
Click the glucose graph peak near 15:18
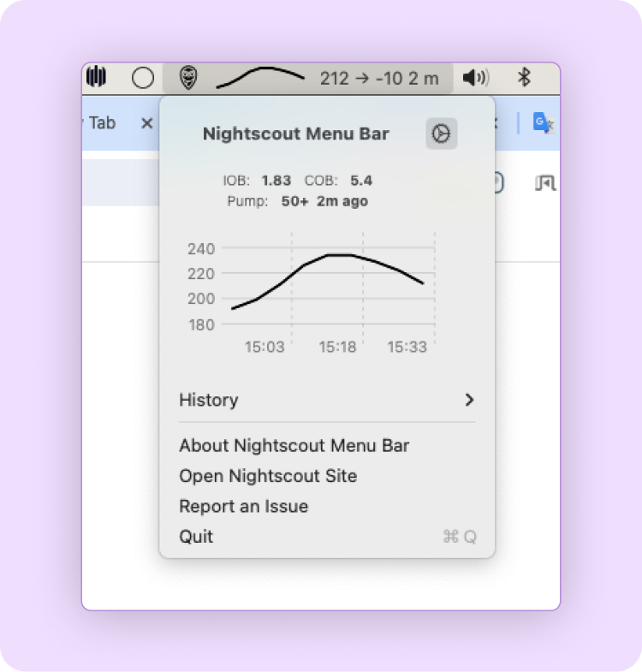coord(338,254)
